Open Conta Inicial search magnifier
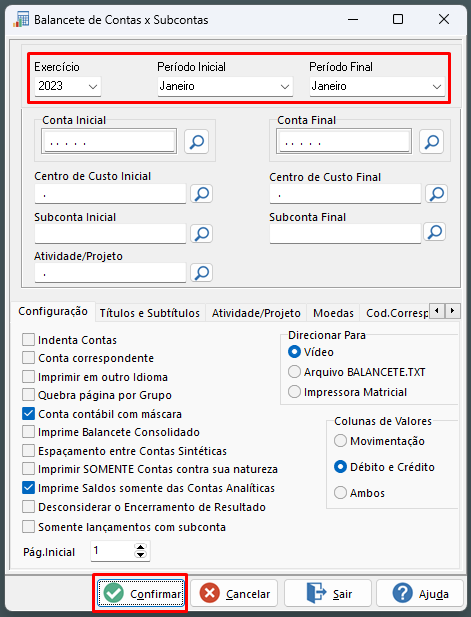Screen dimensions: 471x617 (x=196, y=142)
